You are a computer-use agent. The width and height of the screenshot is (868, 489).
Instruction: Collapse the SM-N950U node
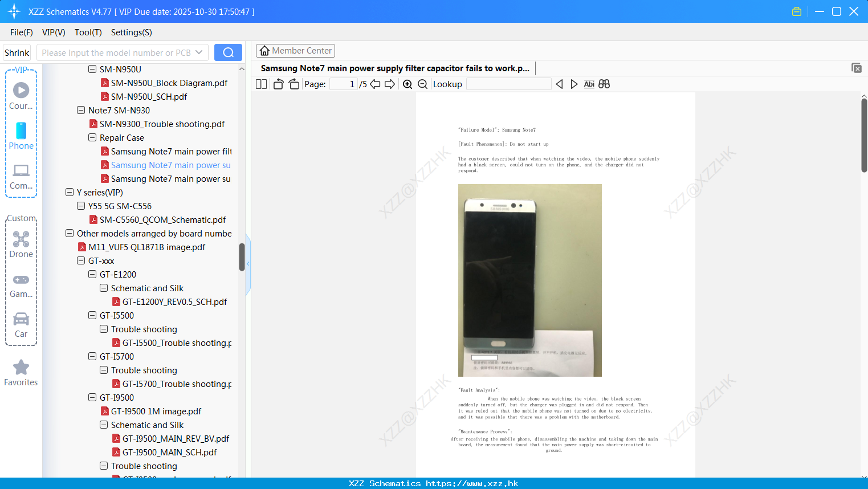(x=92, y=69)
